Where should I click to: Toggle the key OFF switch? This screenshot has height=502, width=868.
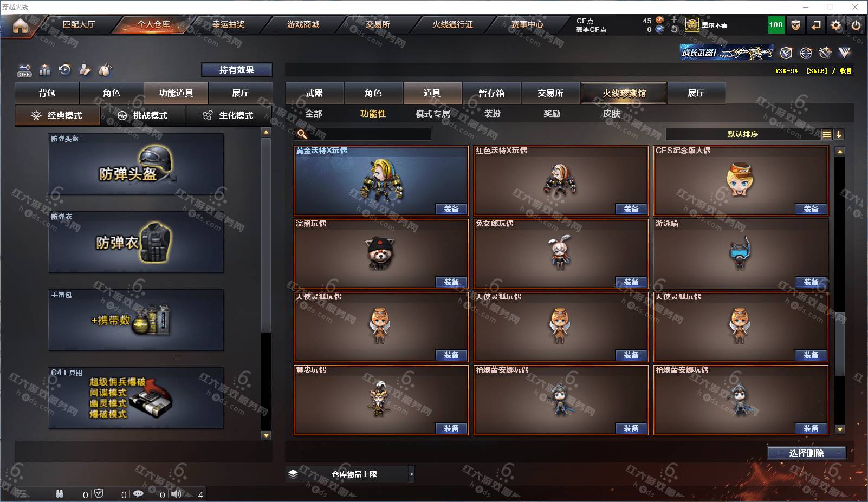24,71
